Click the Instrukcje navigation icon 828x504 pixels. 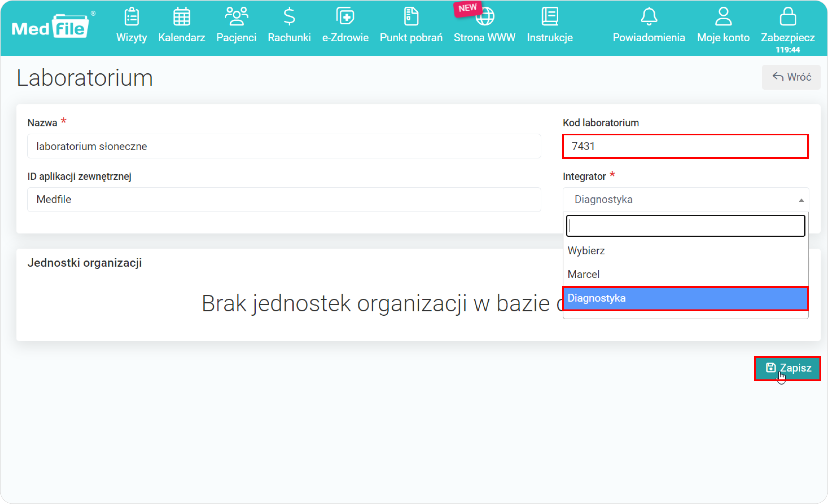550,20
